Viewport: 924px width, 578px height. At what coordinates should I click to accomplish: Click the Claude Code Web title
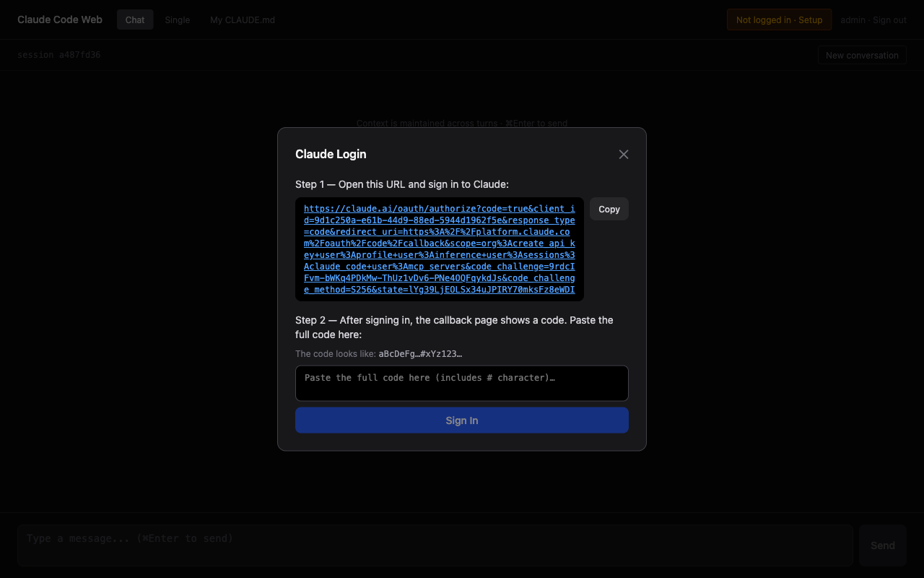[x=59, y=20]
